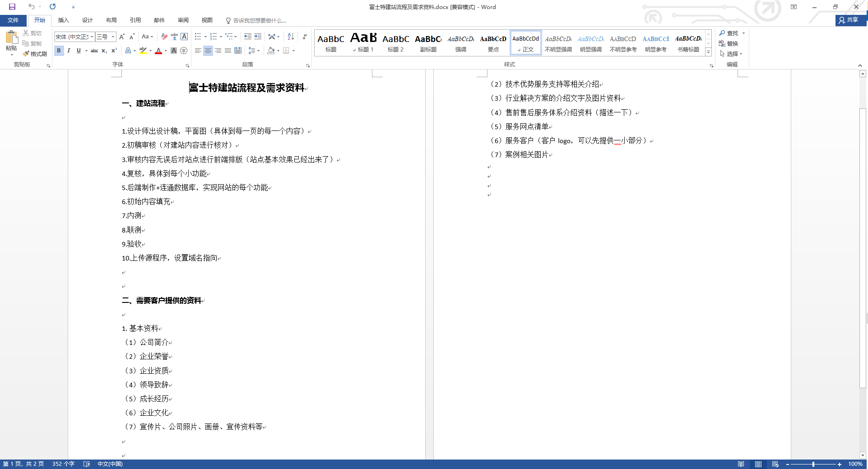Align text to the right
Viewport: 868px width, 469px height.
coord(218,51)
